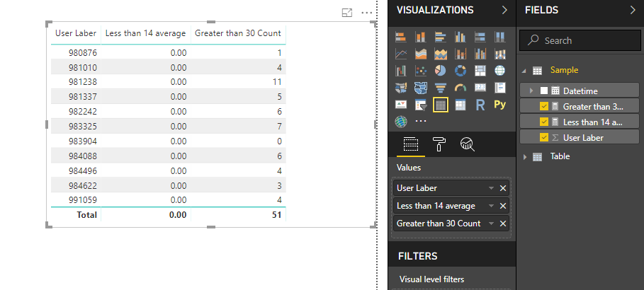The image size is (644, 290).
Task: Expand the Datetime hierarchy
Action: 531,91
